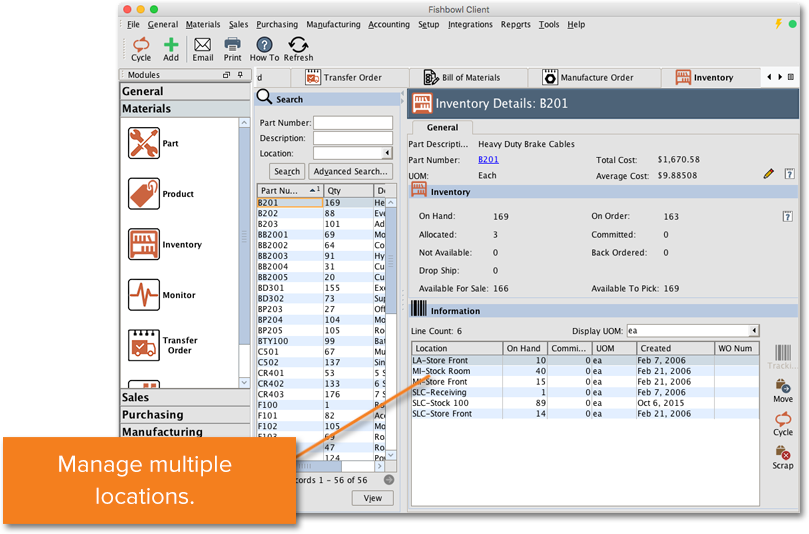Screen dimensions: 809x534
Task: Select the SLC-Stock 100 location row
Action: [x=585, y=403]
